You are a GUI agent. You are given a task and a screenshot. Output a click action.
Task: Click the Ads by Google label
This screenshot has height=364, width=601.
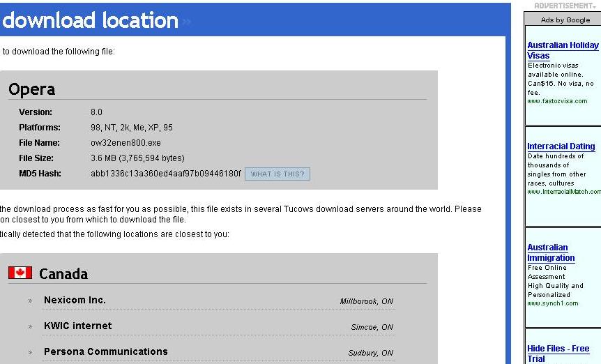click(x=565, y=20)
